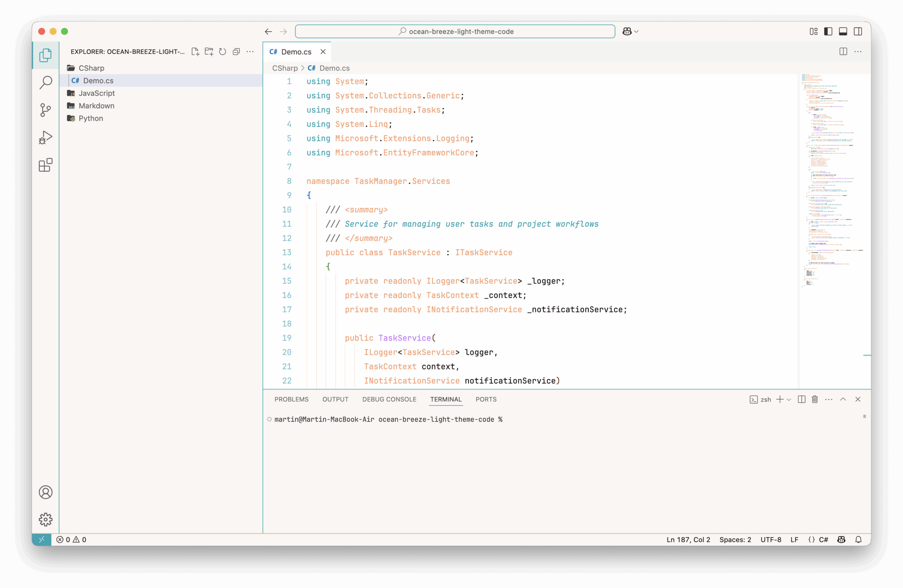The width and height of the screenshot is (903, 588).
Task: Open notifications bell icon
Action: [x=859, y=539]
